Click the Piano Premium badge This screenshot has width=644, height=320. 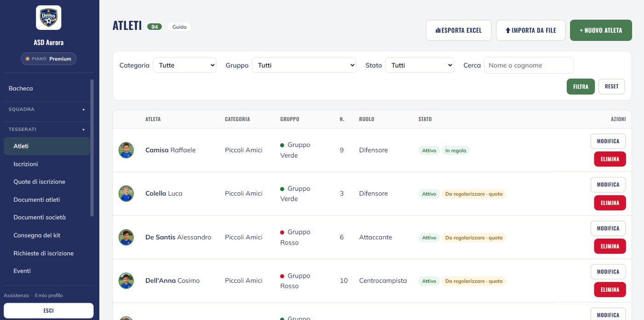point(49,59)
